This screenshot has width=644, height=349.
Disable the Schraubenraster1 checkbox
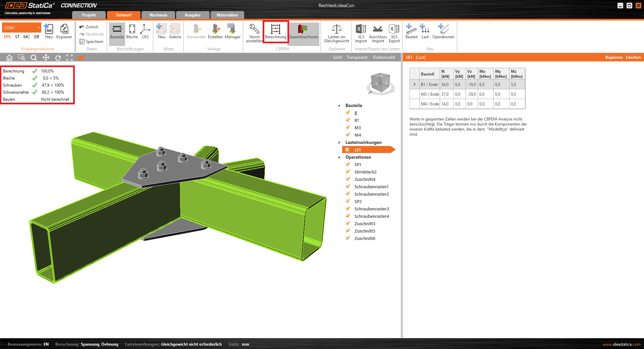[348, 187]
